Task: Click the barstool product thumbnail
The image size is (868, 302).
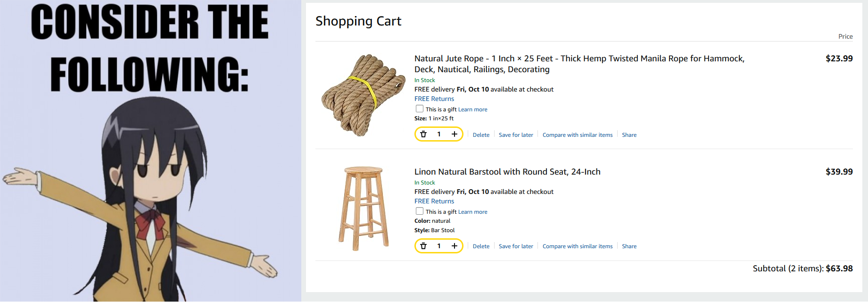Action: [364, 208]
